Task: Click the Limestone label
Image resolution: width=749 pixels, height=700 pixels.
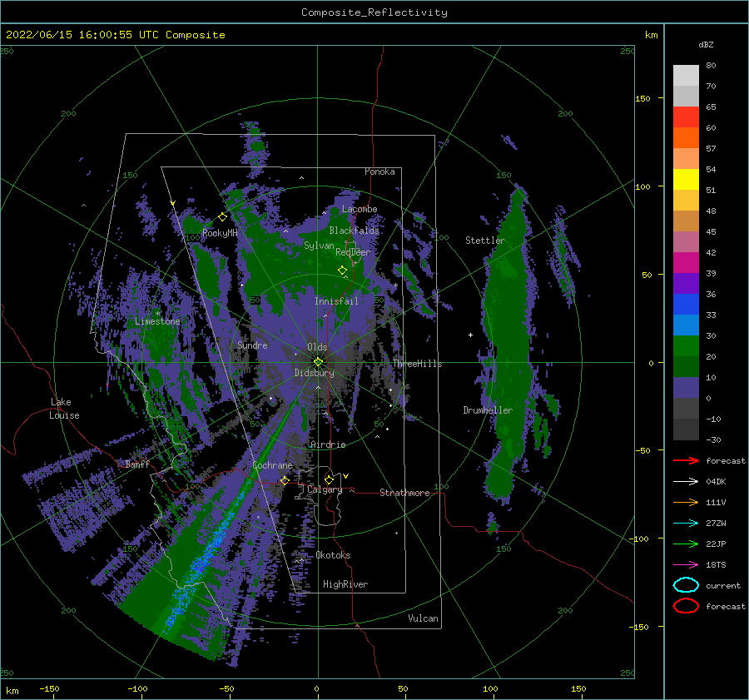Action: tap(157, 321)
